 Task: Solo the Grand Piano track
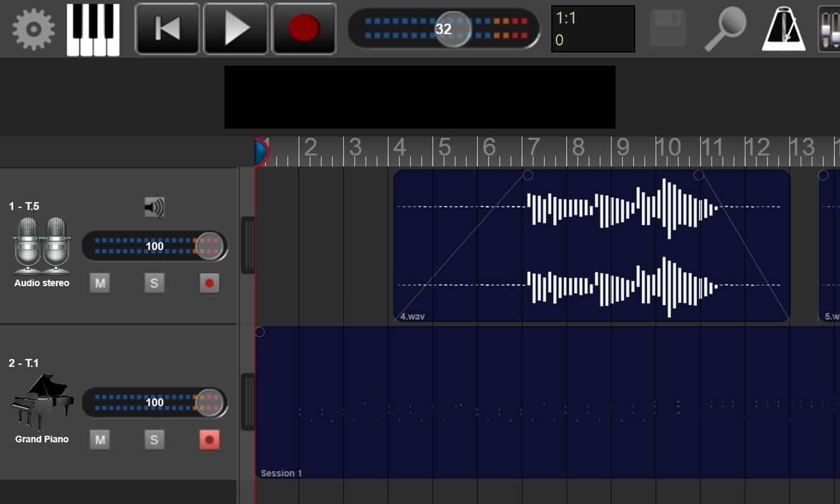[x=154, y=440]
